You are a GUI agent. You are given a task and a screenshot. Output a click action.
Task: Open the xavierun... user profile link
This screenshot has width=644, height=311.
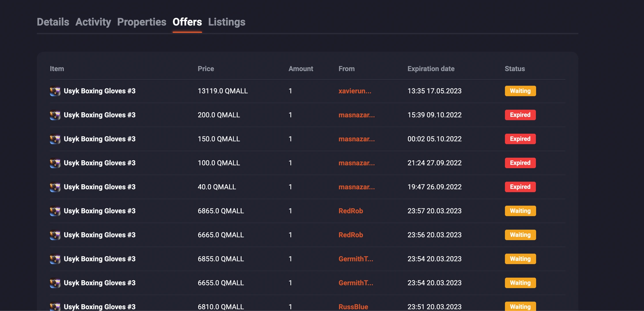pos(355,91)
